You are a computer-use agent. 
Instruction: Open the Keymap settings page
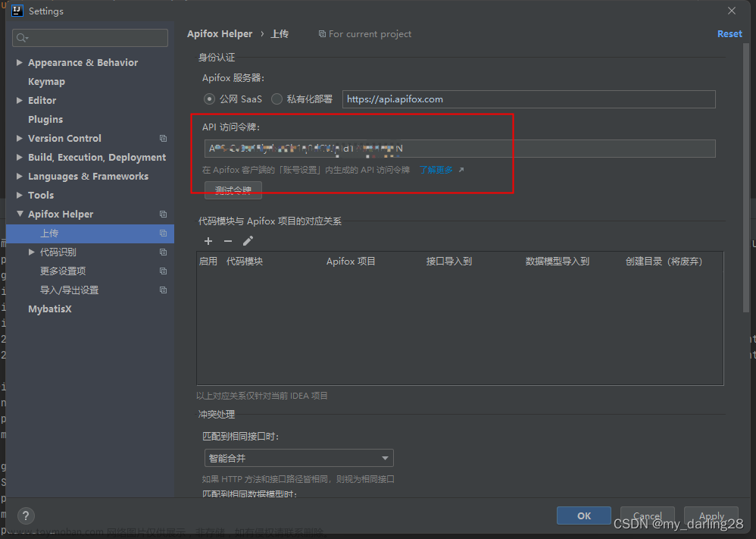[x=46, y=82]
